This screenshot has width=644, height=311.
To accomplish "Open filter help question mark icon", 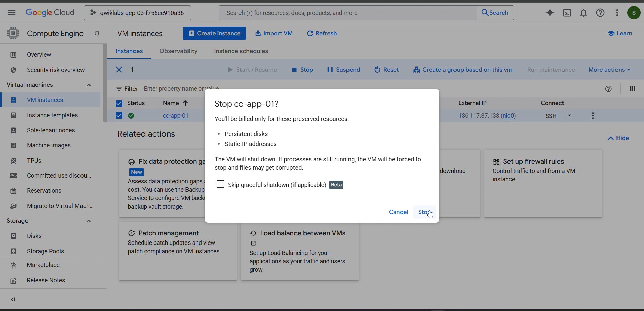I will coord(608,89).
